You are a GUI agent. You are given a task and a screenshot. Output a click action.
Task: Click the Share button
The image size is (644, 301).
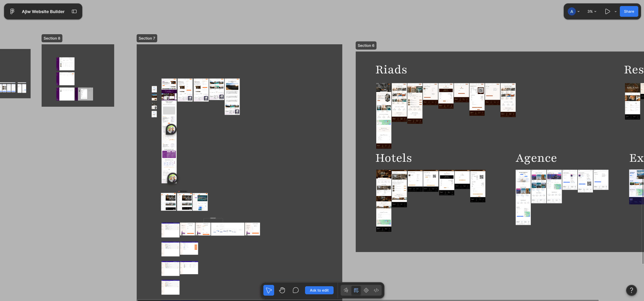(629, 11)
